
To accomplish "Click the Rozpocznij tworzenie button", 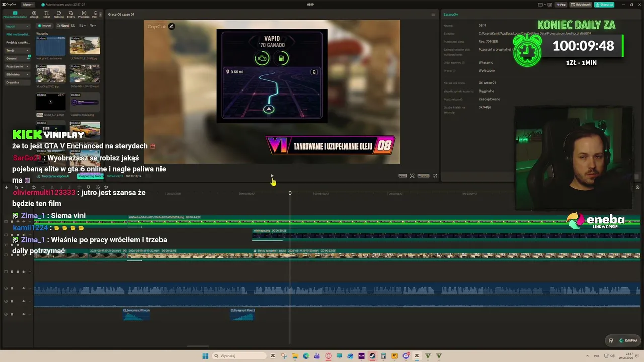I will point(91,176).
